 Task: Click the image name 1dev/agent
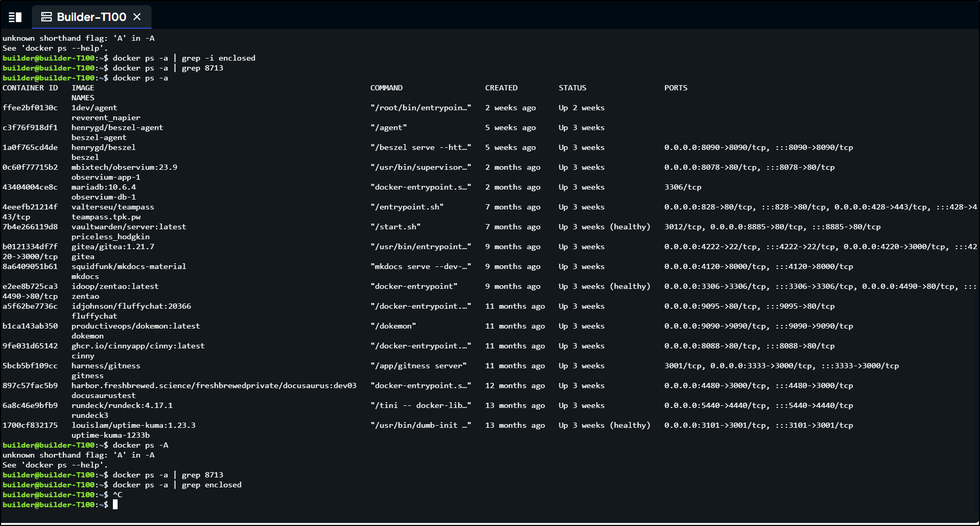(x=95, y=108)
